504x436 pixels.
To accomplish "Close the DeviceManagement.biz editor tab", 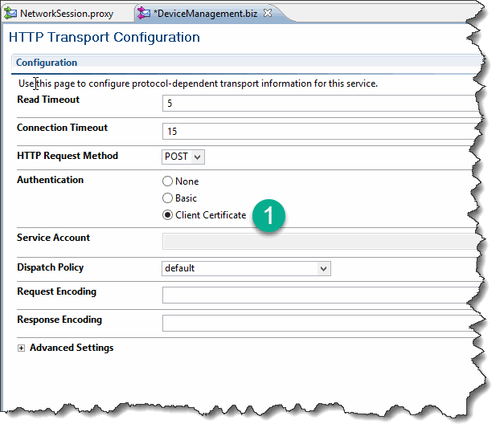I will (x=268, y=13).
